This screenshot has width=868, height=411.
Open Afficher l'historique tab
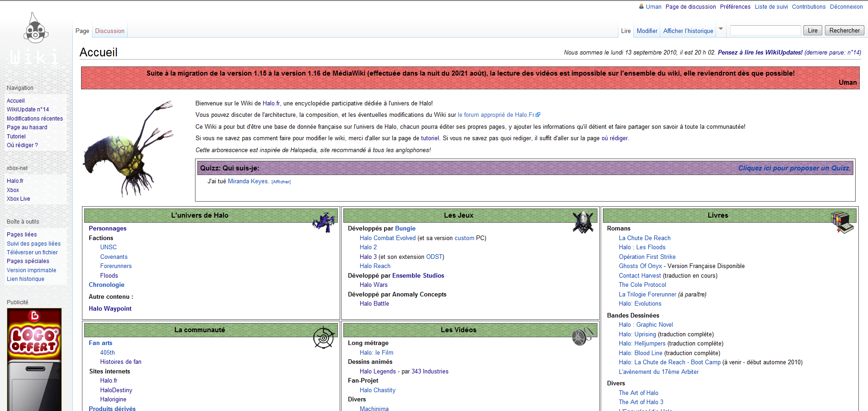[x=688, y=31]
